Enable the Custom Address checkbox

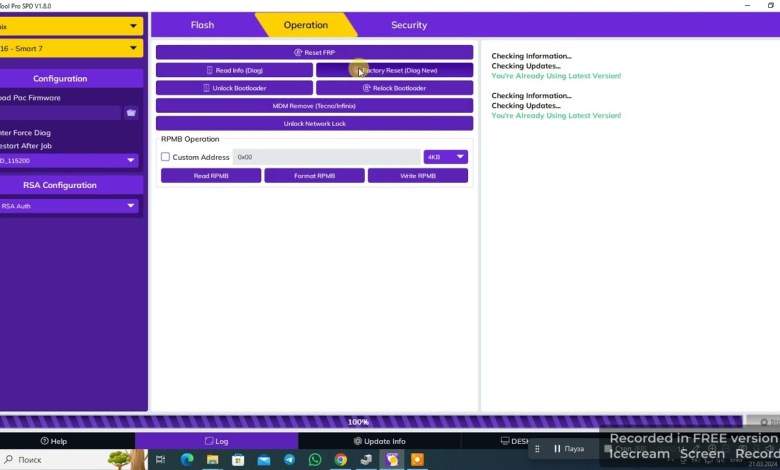tap(166, 157)
